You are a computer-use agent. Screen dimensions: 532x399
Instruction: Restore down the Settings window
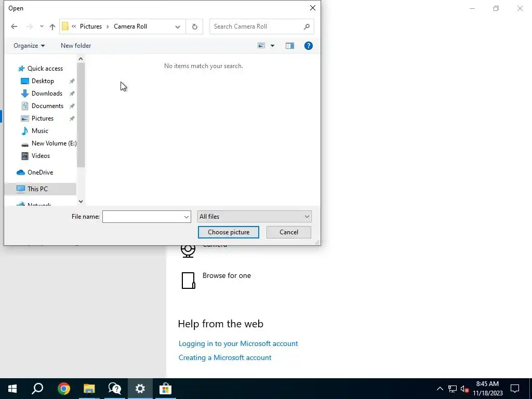[x=496, y=8]
